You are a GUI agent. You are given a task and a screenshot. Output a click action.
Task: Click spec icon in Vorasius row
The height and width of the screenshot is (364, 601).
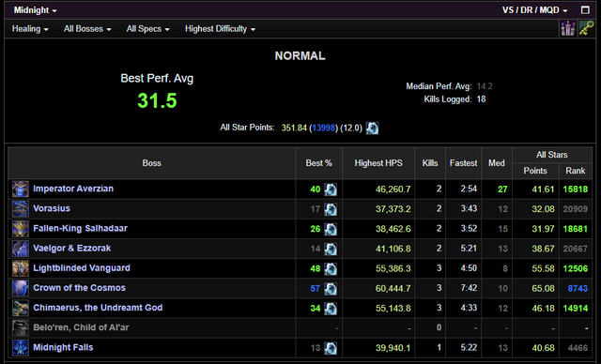pyautogui.click(x=331, y=209)
